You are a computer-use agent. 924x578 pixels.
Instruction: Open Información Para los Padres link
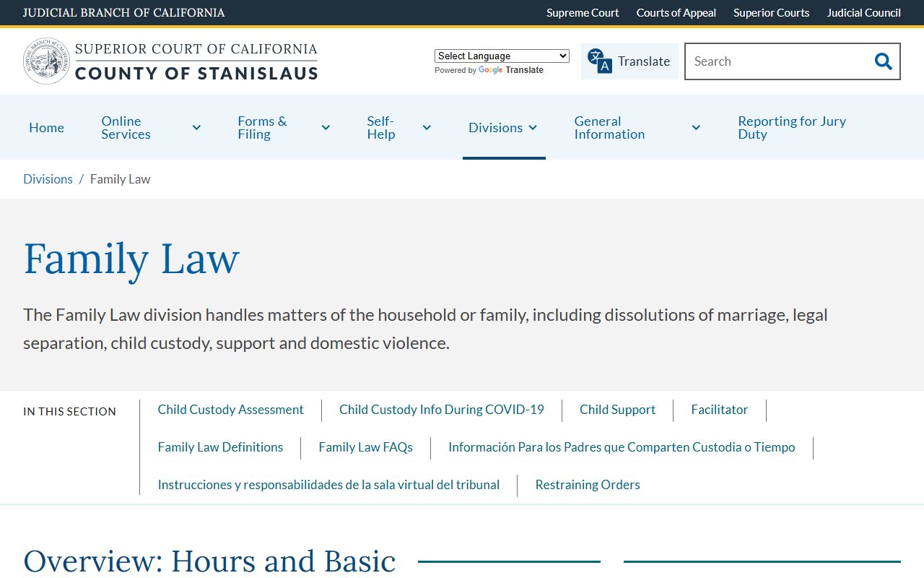click(x=622, y=447)
